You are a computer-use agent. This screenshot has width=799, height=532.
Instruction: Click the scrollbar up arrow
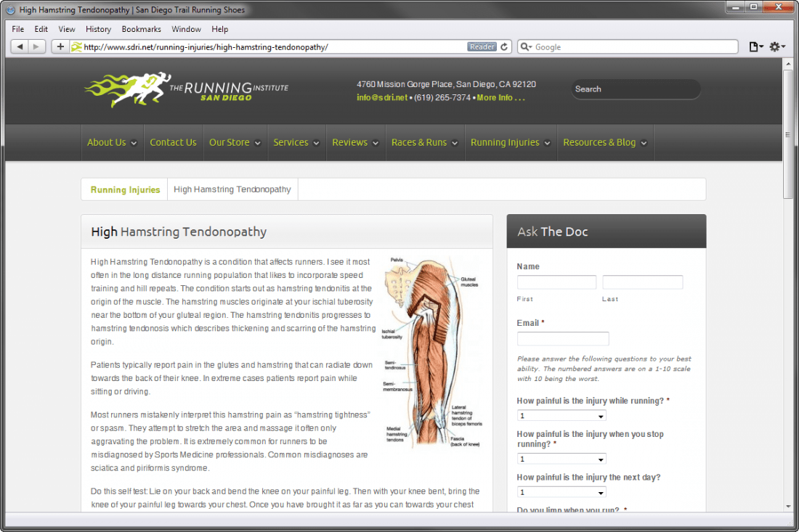[x=788, y=64]
